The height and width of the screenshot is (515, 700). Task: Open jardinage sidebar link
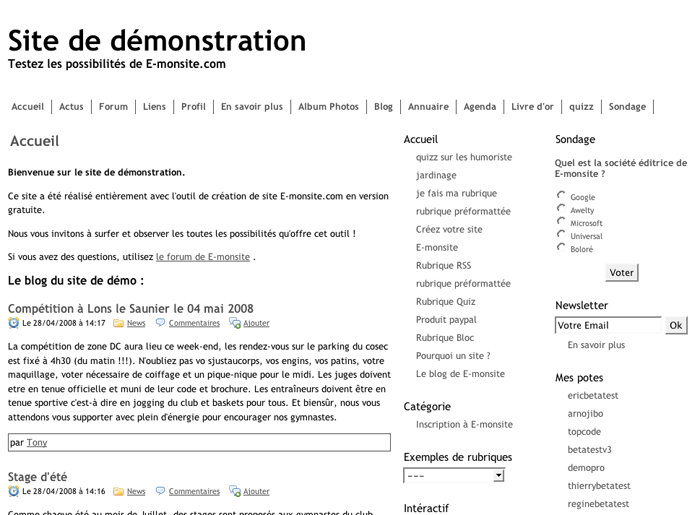pyautogui.click(x=436, y=175)
